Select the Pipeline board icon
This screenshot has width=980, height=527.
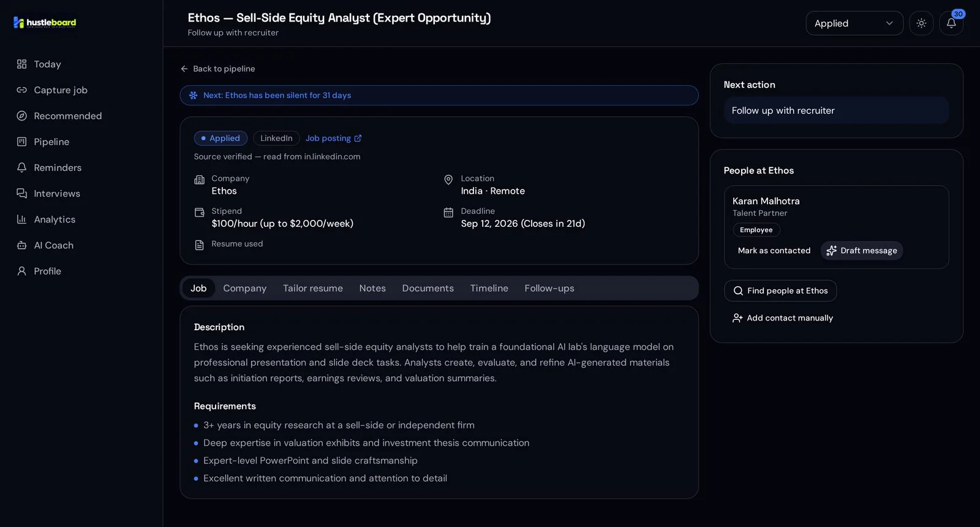coord(21,142)
